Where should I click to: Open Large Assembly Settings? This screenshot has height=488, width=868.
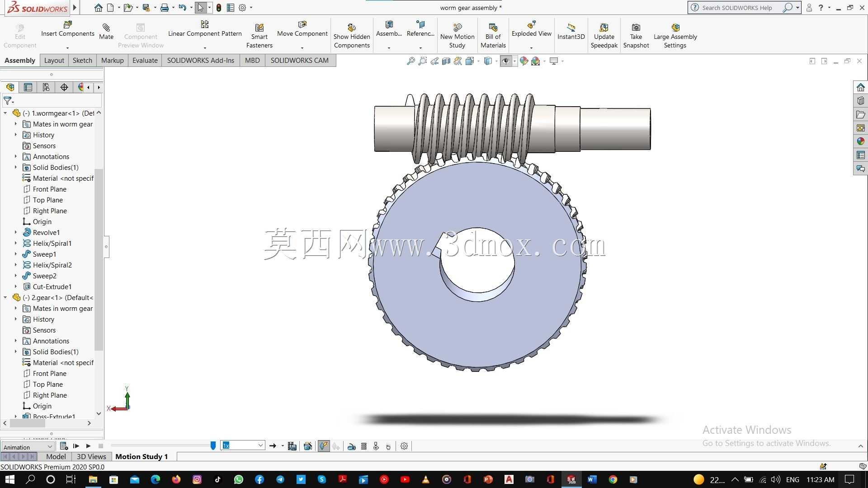(675, 36)
